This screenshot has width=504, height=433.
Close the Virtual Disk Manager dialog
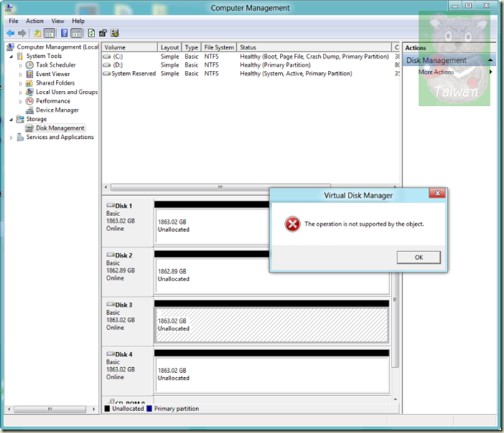click(x=437, y=193)
